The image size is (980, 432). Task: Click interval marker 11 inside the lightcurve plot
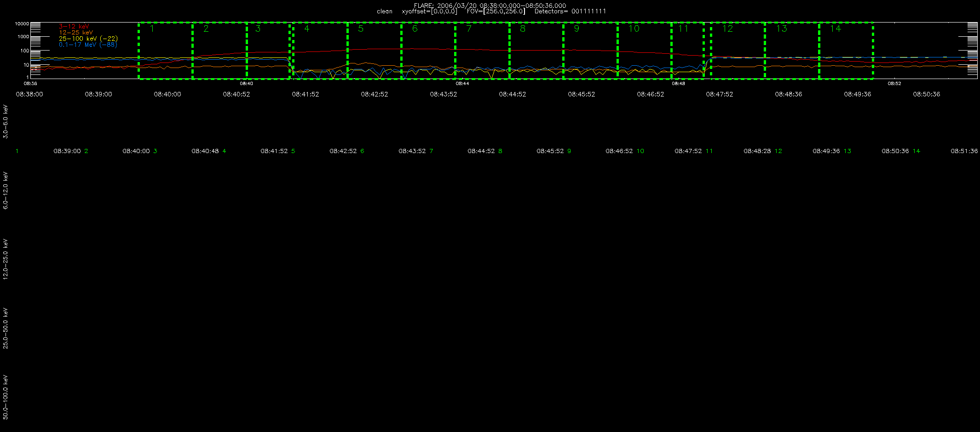(x=683, y=28)
